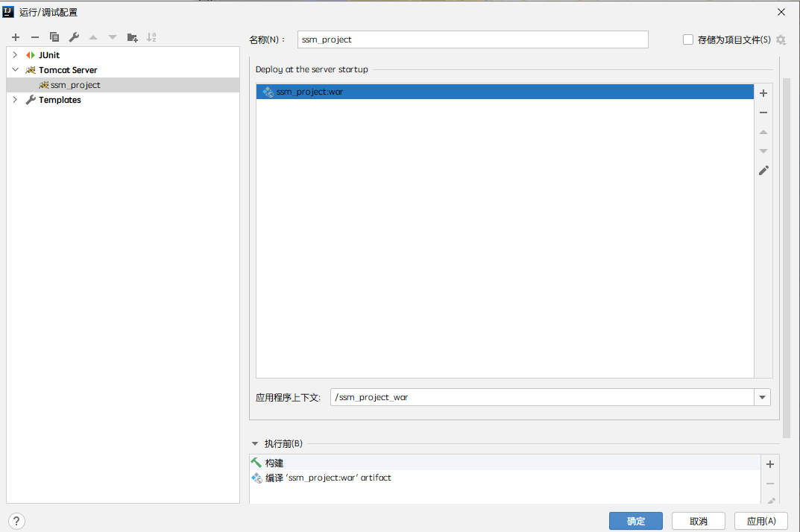Screen dimensions: 800x532
Task: Click the application context text field
Action: tap(542, 397)
